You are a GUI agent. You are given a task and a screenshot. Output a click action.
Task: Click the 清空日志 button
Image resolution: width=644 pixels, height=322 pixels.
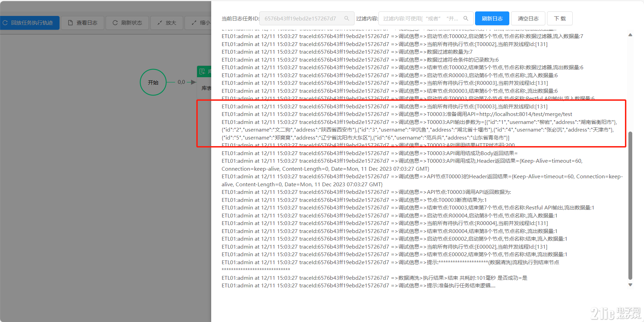click(528, 18)
